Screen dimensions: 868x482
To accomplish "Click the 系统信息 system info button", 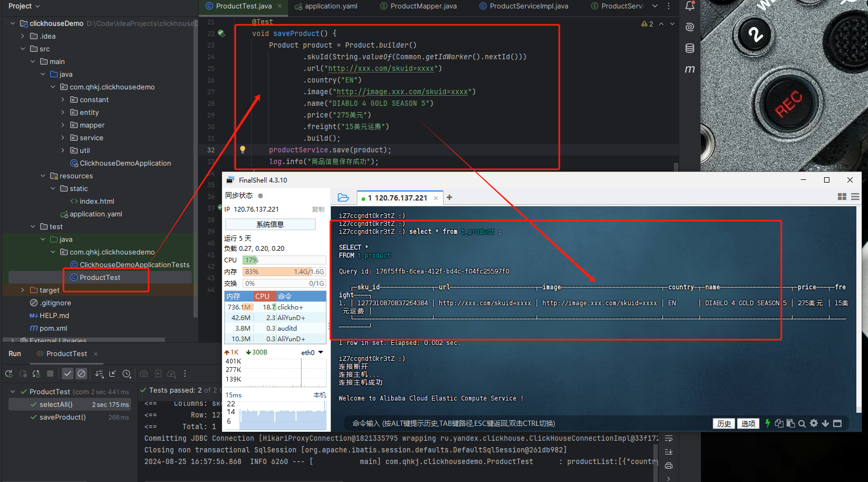I will tap(270, 224).
